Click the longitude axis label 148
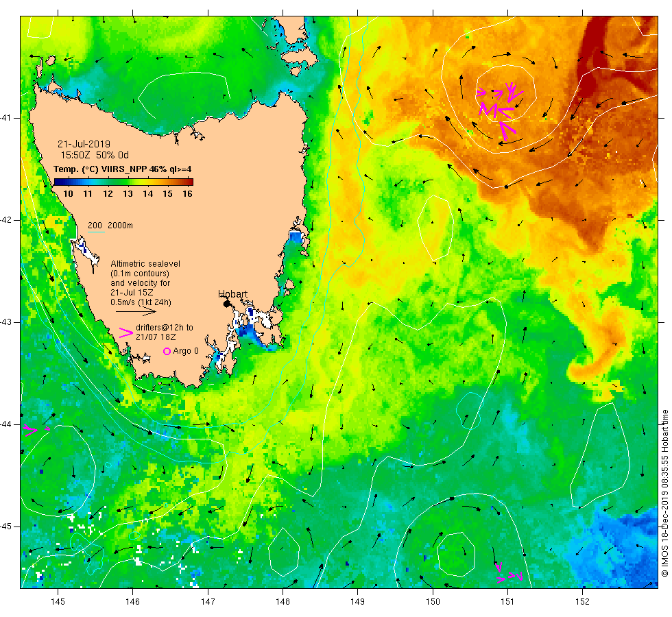Screen dimensions: 672x617 tap(283, 602)
